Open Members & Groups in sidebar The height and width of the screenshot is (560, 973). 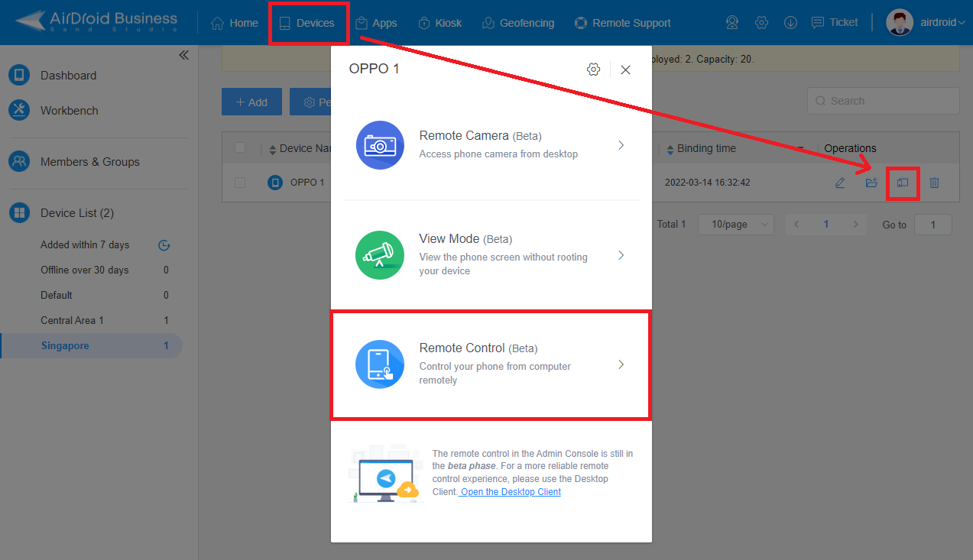point(90,162)
